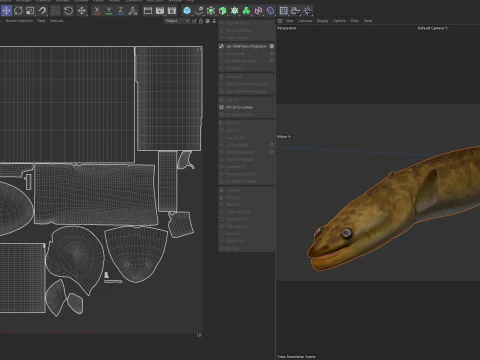
Task: Open the Filter menu in viewport
Action: click(x=355, y=21)
